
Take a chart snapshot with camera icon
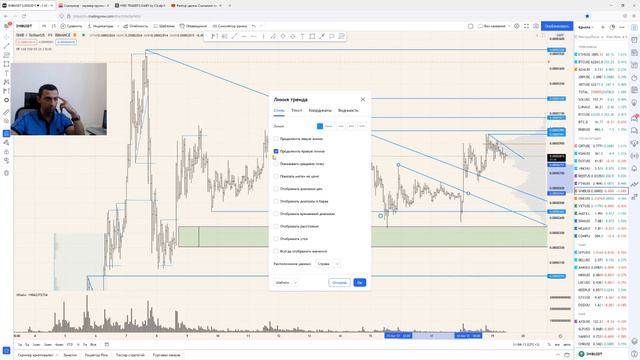[536, 26]
